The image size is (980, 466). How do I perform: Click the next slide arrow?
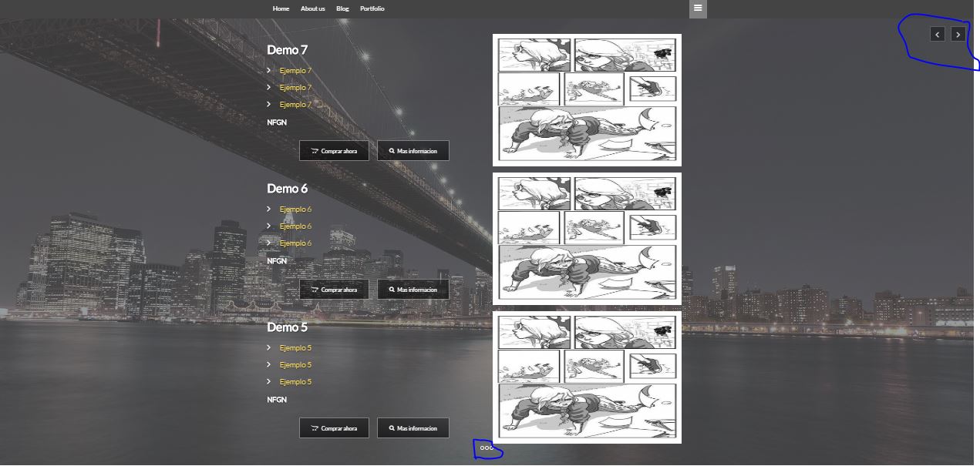958,34
